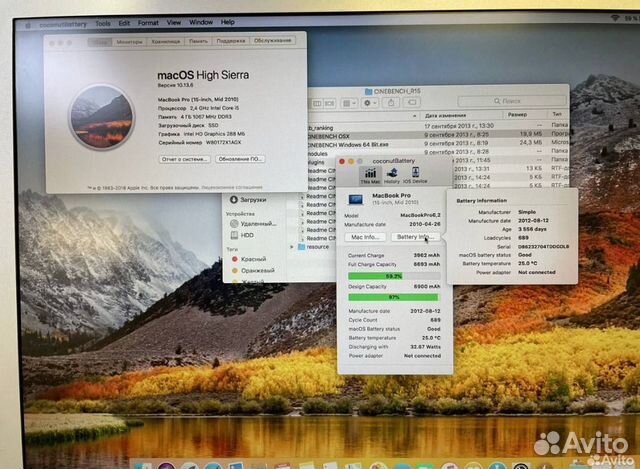Screen dimensions: 640x469
Task: Open the This Mac tab in coconutBattery
Action: (370, 176)
